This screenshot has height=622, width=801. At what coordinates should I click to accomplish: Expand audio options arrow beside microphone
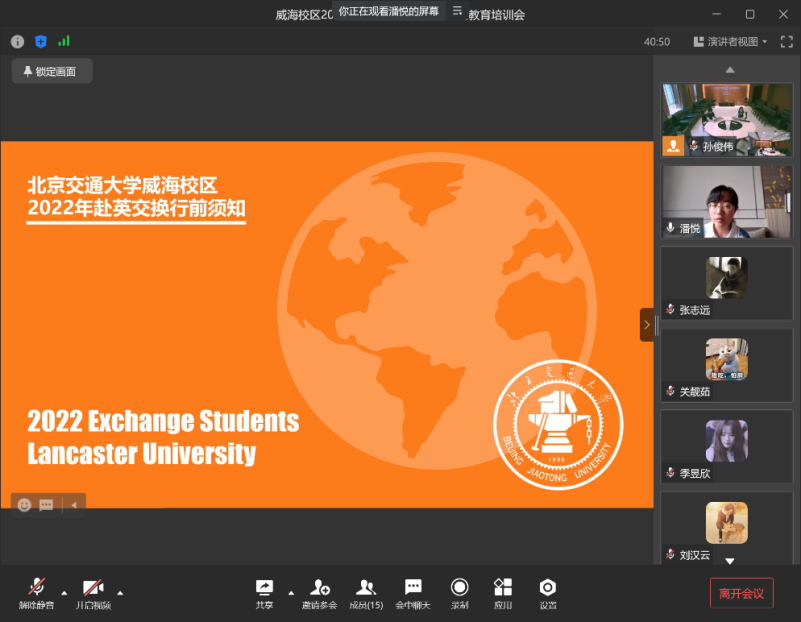[x=65, y=591]
